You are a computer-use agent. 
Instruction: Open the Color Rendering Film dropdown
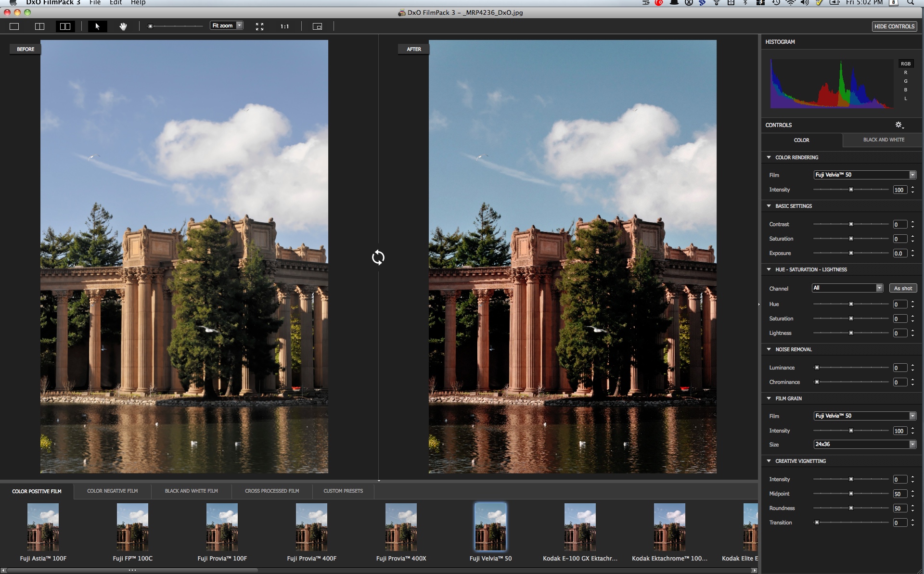coord(864,175)
